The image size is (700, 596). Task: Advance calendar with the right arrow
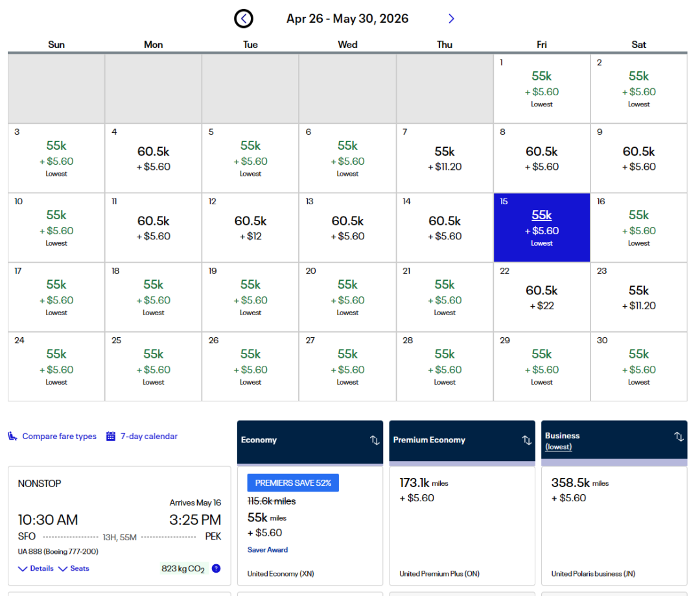point(451,19)
